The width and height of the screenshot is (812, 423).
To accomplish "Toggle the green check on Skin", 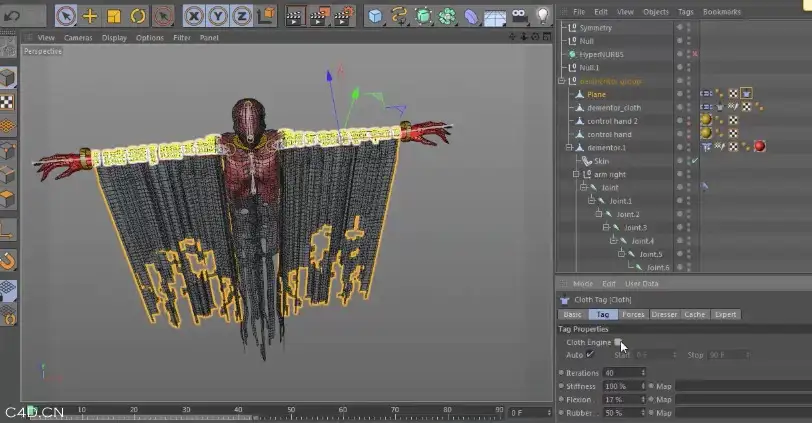I will point(695,161).
